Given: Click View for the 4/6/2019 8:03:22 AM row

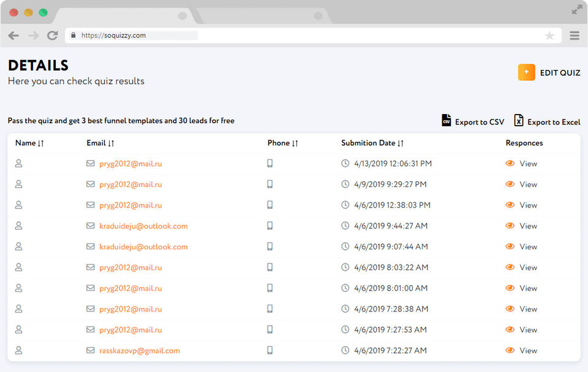Looking at the screenshot, I should (529, 268).
